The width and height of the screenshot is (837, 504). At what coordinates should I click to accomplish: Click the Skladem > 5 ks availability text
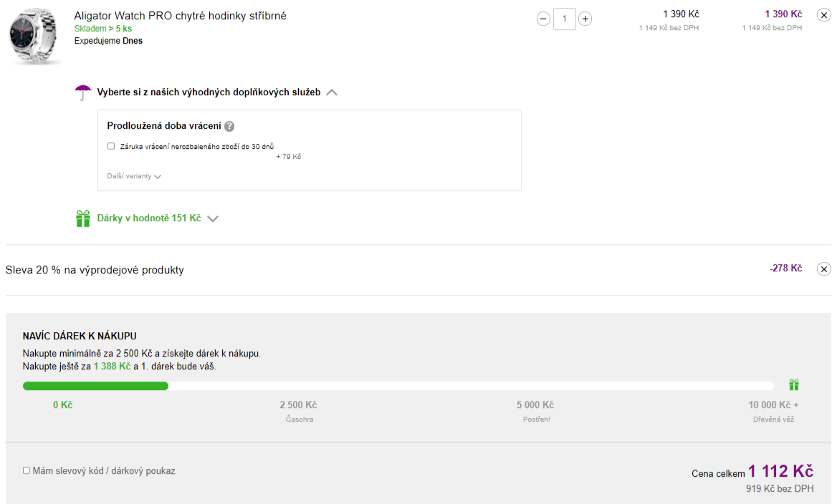tap(102, 29)
